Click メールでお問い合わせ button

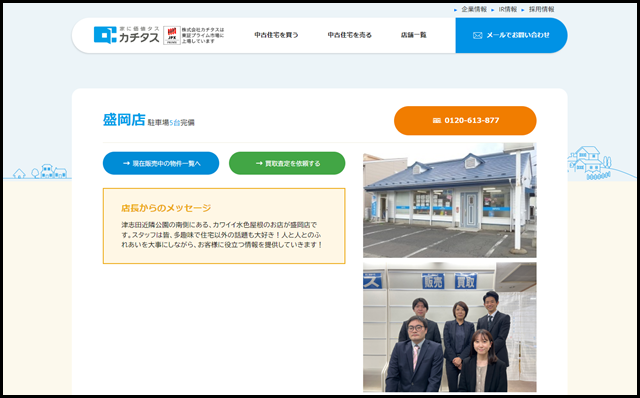511,36
